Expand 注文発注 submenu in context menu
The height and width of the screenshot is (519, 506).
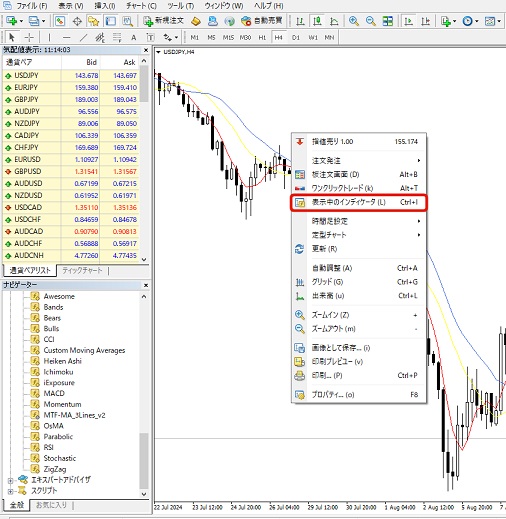[x=359, y=161]
